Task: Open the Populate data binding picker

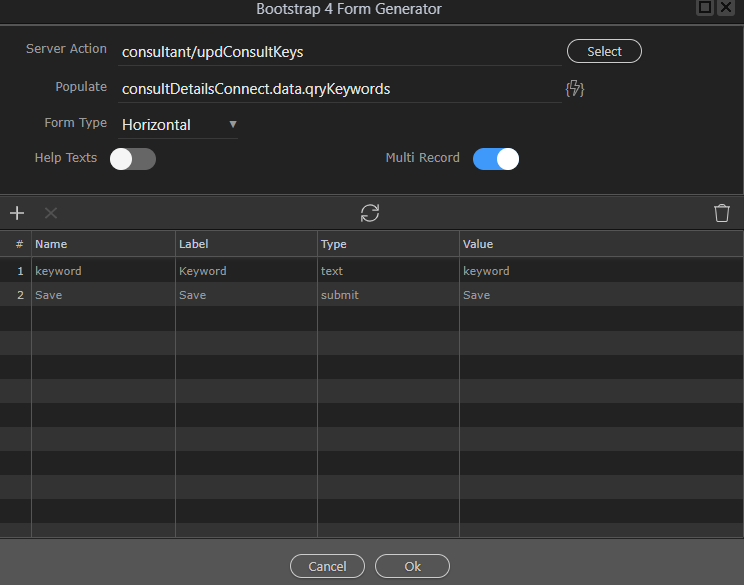Action: (574, 89)
